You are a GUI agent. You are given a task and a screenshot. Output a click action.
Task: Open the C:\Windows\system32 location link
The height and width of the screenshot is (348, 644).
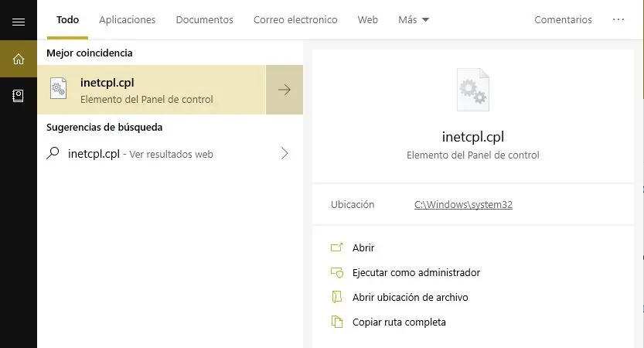(464, 205)
